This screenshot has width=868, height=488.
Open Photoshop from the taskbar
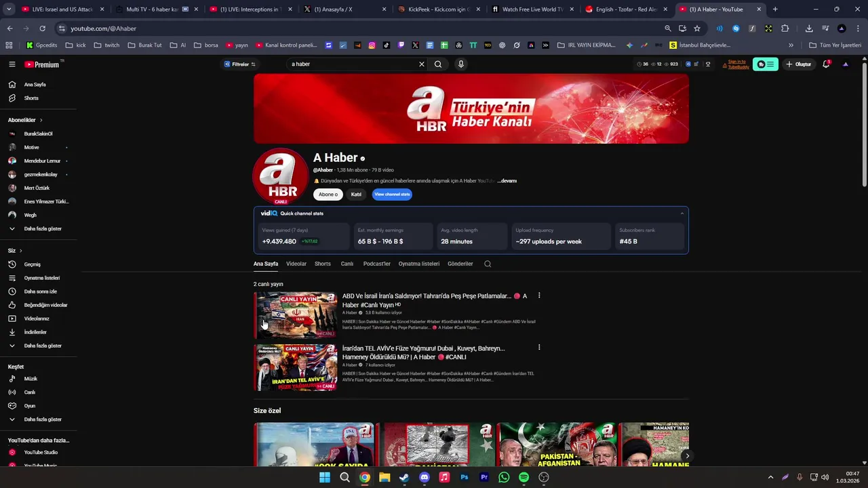464,477
